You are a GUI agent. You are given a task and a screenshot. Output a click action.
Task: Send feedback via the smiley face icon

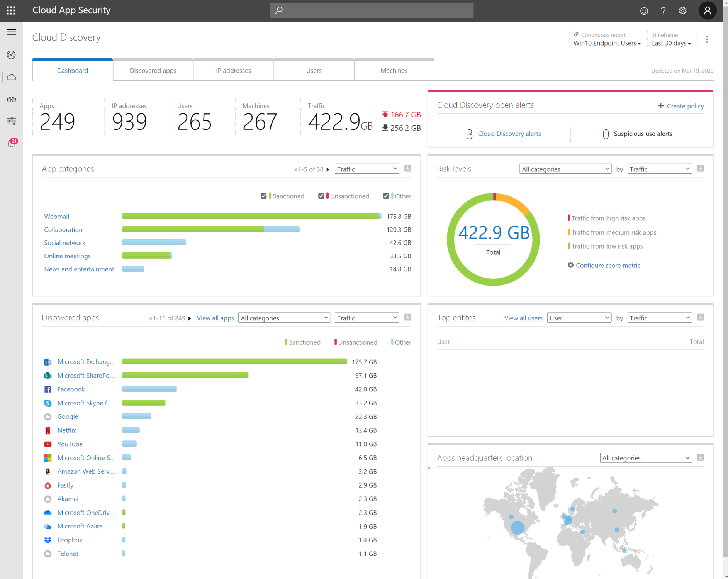click(644, 10)
